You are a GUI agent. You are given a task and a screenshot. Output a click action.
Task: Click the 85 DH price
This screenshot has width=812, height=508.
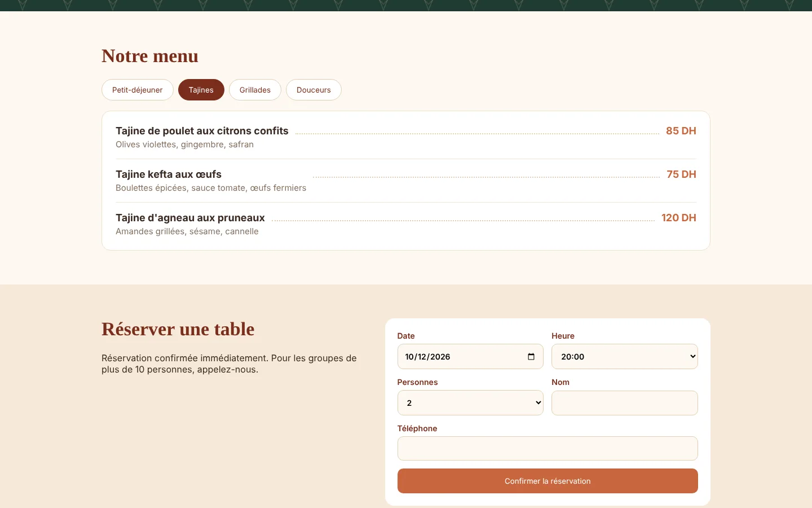(681, 131)
